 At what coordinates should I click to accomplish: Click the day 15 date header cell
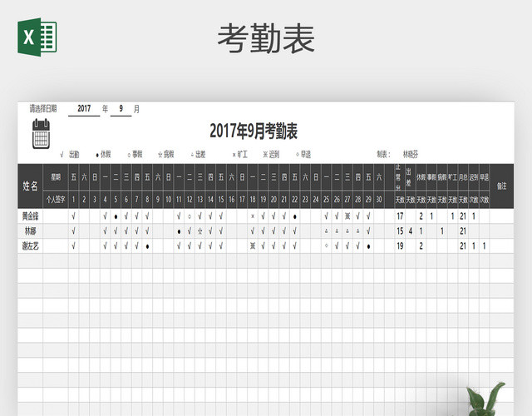click(x=221, y=200)
